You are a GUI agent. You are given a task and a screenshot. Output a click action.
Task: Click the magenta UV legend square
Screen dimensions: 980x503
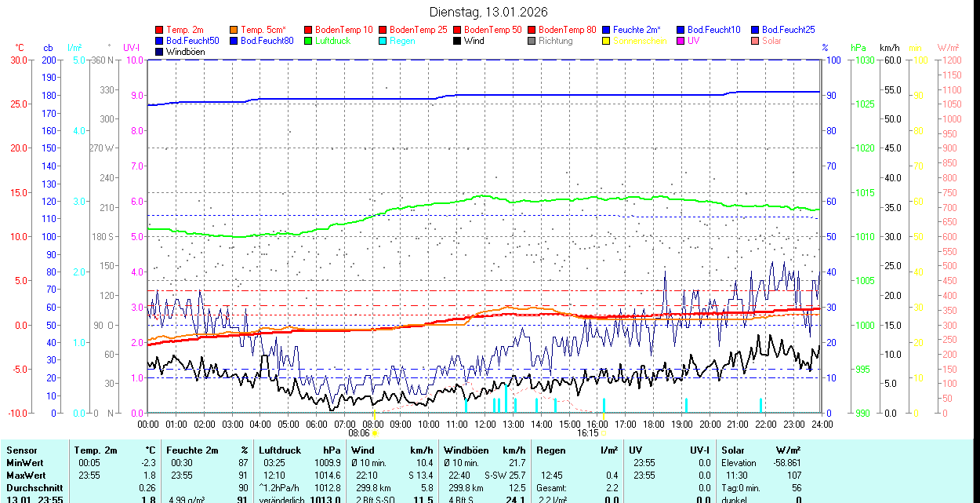[681, 41]
